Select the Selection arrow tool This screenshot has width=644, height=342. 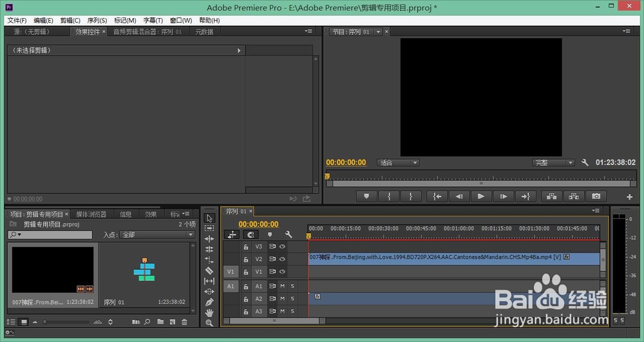(x=209, y=218)
